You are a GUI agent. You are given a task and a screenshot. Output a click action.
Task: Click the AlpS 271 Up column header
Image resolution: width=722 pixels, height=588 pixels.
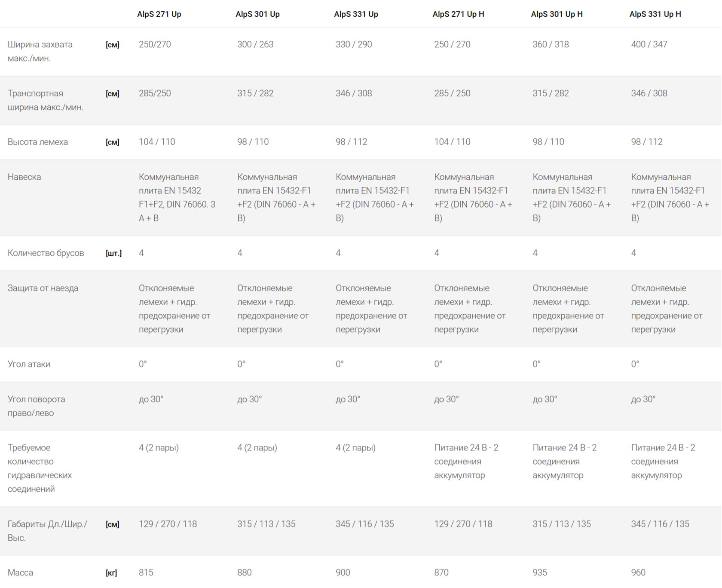pos(159,14)
